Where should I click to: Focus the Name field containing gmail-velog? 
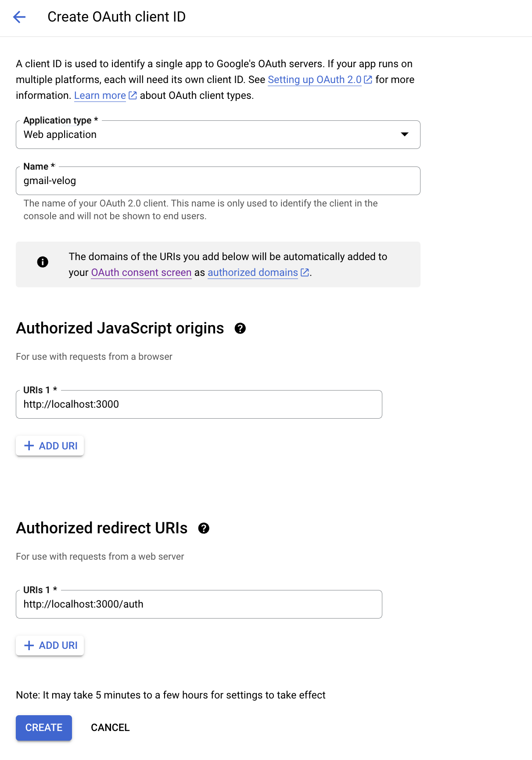(x=218, y=181)
